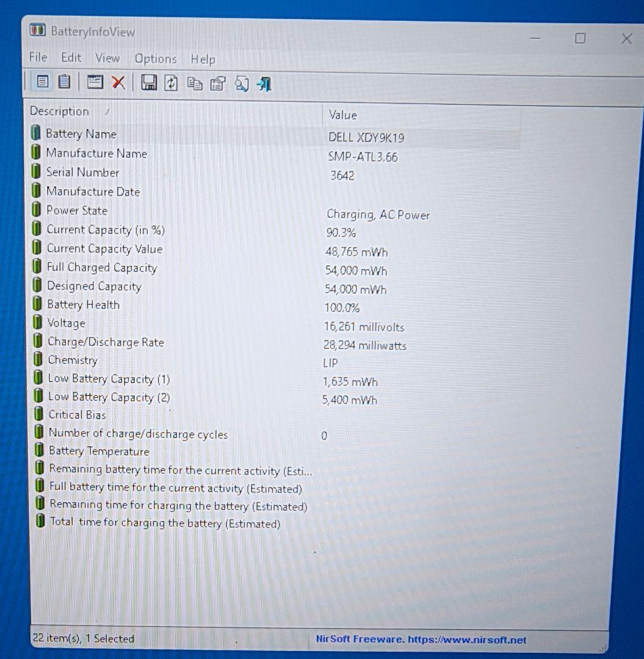Open the Options menu

coord(155,59)
